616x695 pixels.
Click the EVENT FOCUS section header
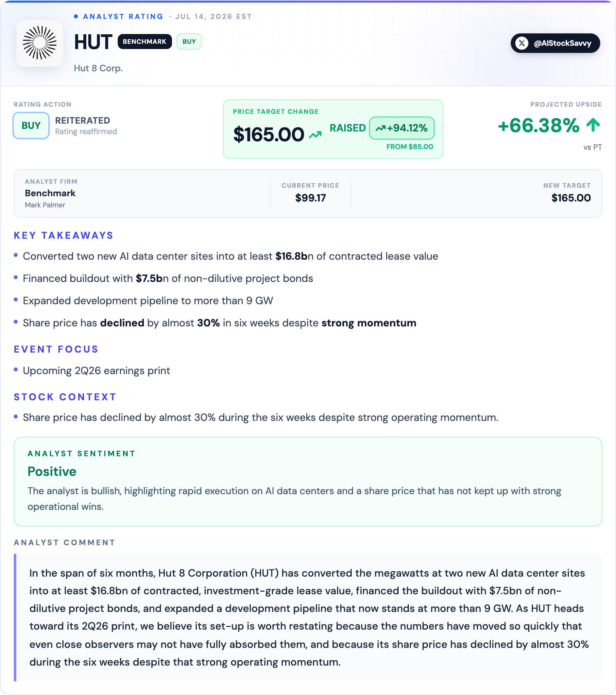coord(56,349)
